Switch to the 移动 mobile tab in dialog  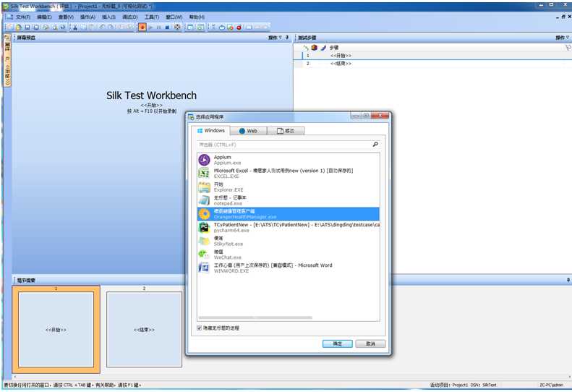[286, 131]
